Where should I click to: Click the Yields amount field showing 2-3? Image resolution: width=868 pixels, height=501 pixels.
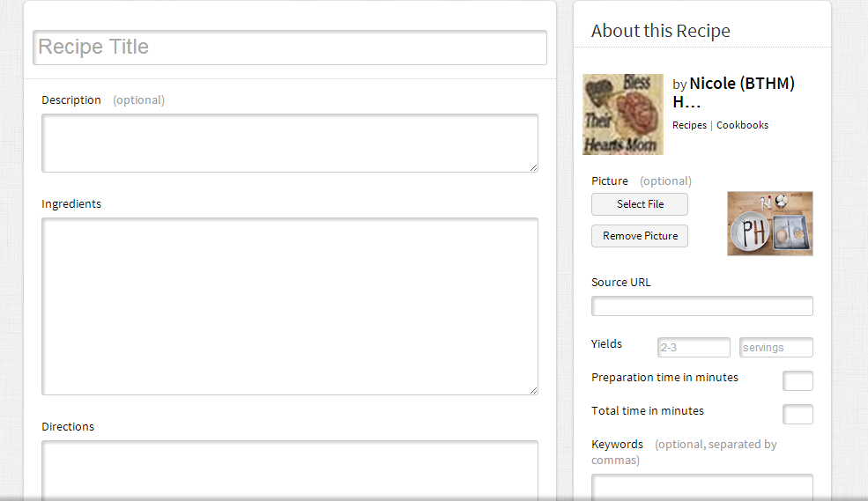tap(694, 348)
